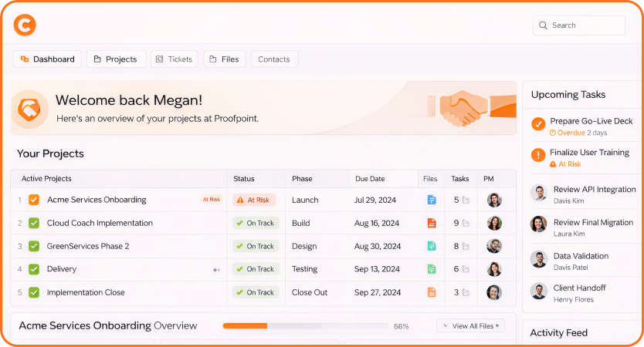Viewport: 644px width, 347px height.
Task: Open the On Track status of Delivery
Action: coord(255,269)
